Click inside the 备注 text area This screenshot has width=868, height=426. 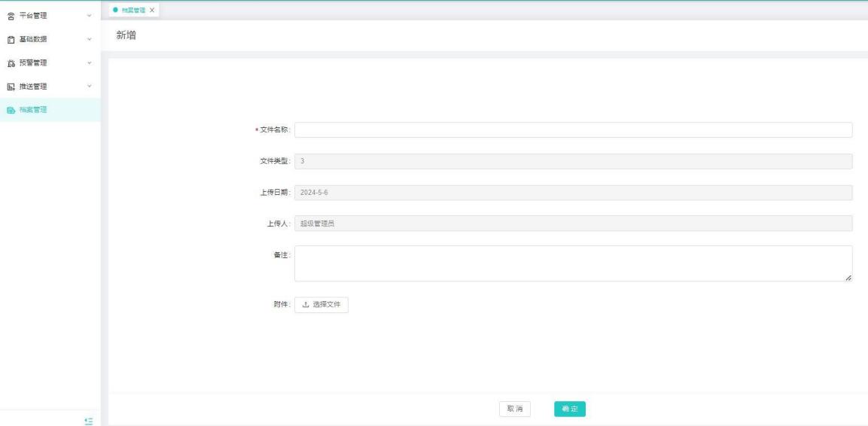point(572,263)
